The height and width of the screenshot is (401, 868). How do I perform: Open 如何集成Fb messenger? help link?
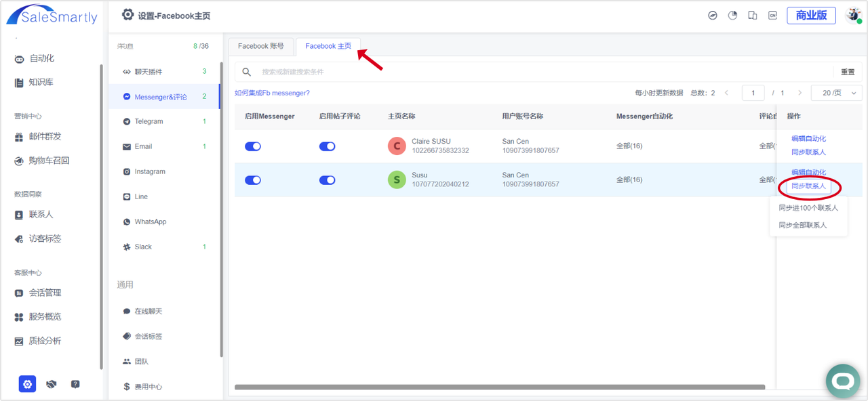pyautogui.click(x=272, y=93)
